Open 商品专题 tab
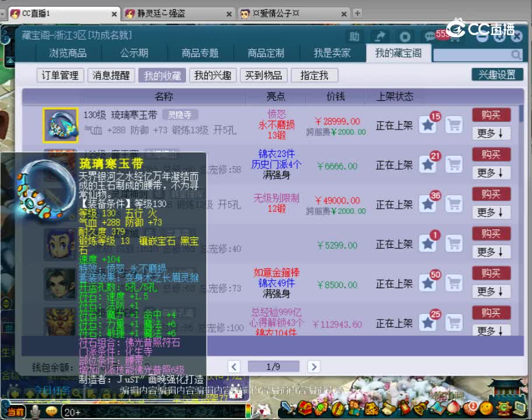532x420 pixels. (x=200, y=53)
